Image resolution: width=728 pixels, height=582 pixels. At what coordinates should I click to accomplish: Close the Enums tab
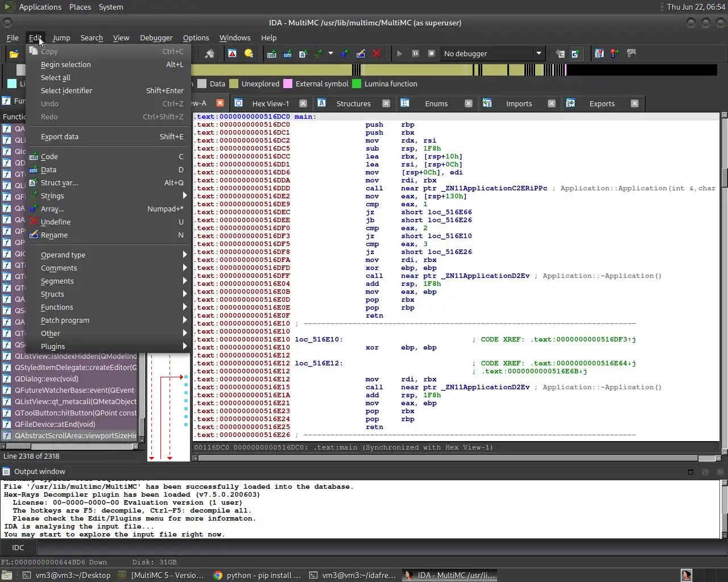(x=469, y=103)
